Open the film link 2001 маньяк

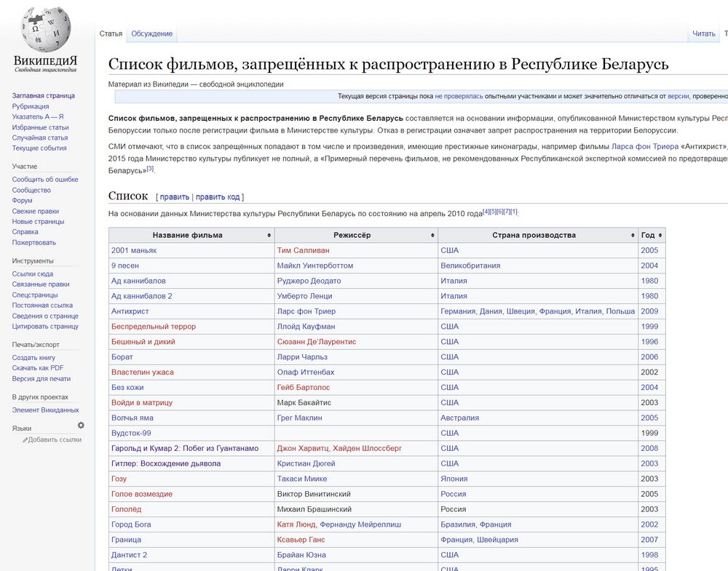pos(134,250)
